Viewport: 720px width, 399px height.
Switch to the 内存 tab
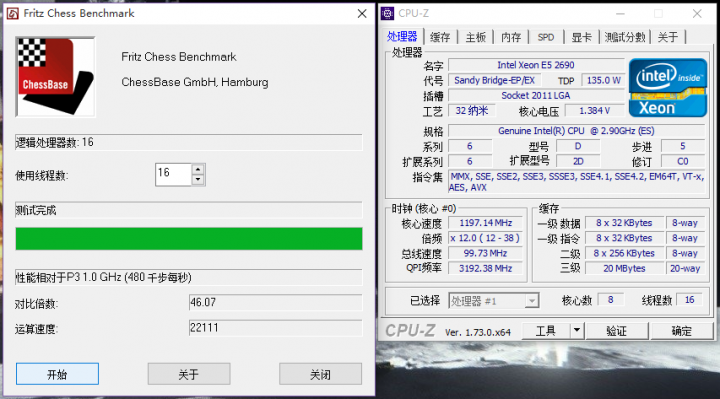coord(511,37)
